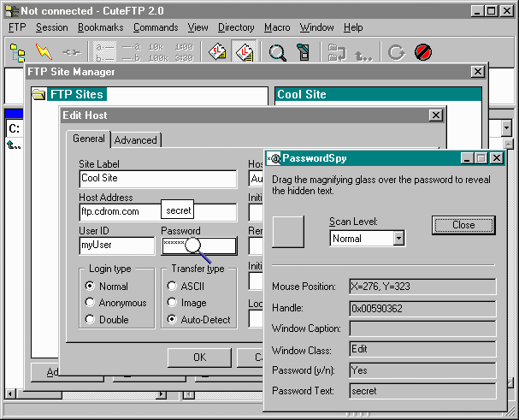
Task: Open the View menu
Action: (198, 27)
